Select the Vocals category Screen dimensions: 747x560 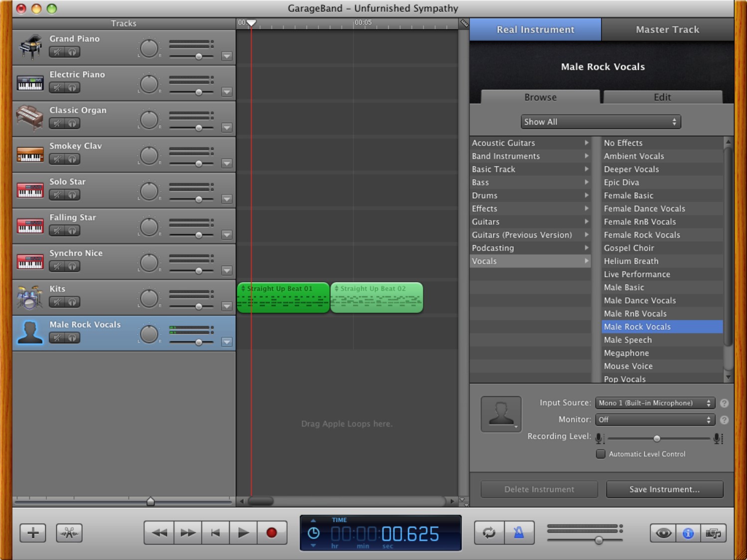[530, 261]
